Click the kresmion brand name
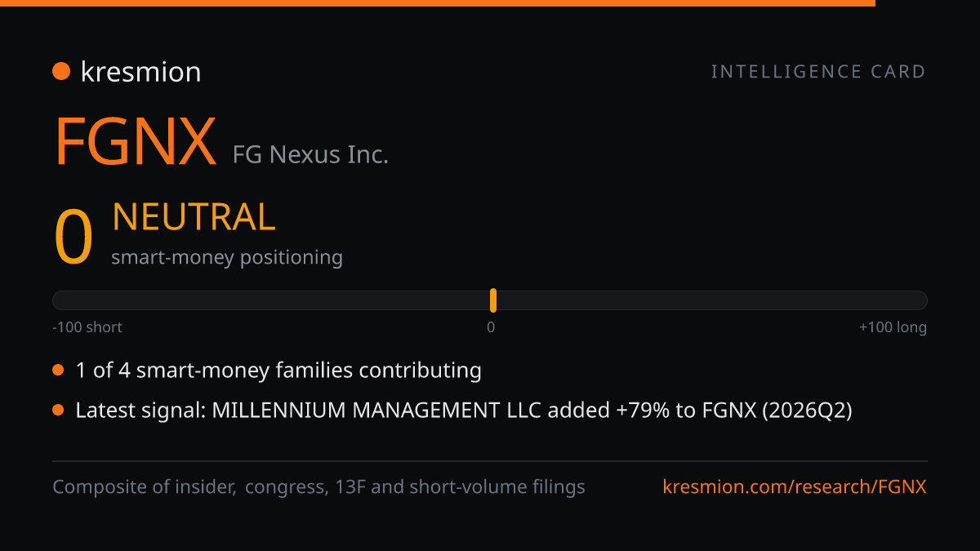Viewport: 980px width, 551px height. click(x=140, y=72)
